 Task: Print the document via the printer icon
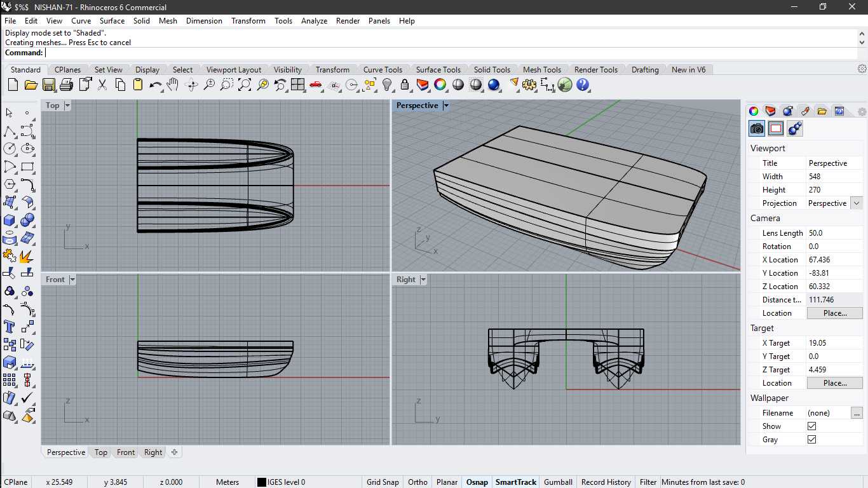point(66,85)
